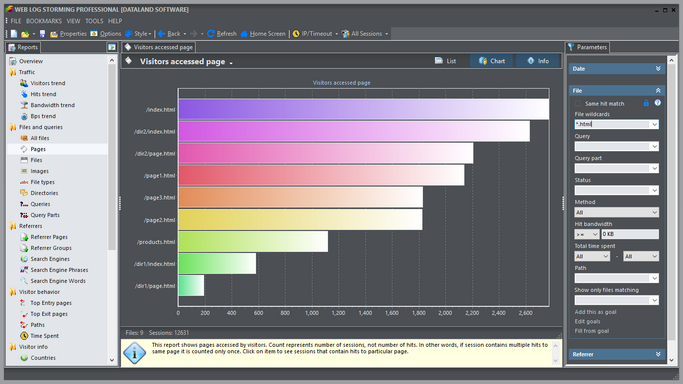Open the Style dropdown in toolbar

point(138,34)
